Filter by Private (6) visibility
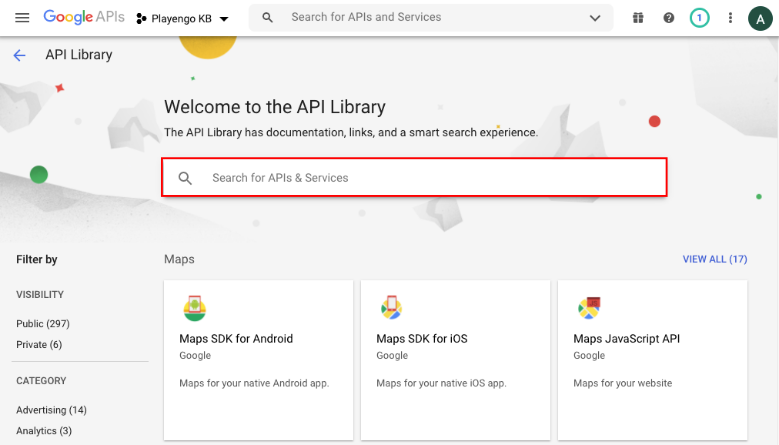 click(x=39, y=345)
